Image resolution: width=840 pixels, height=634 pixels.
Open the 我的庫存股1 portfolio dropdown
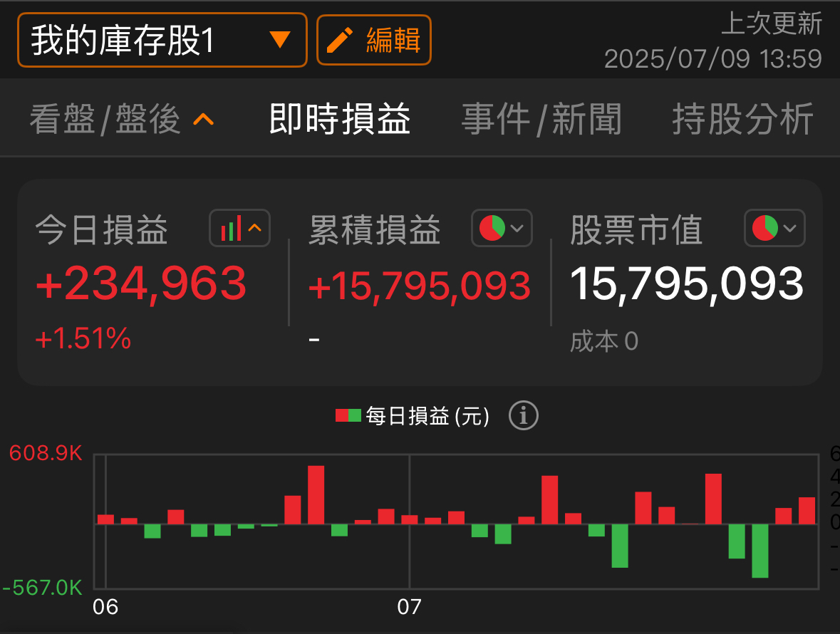point(162,40)
